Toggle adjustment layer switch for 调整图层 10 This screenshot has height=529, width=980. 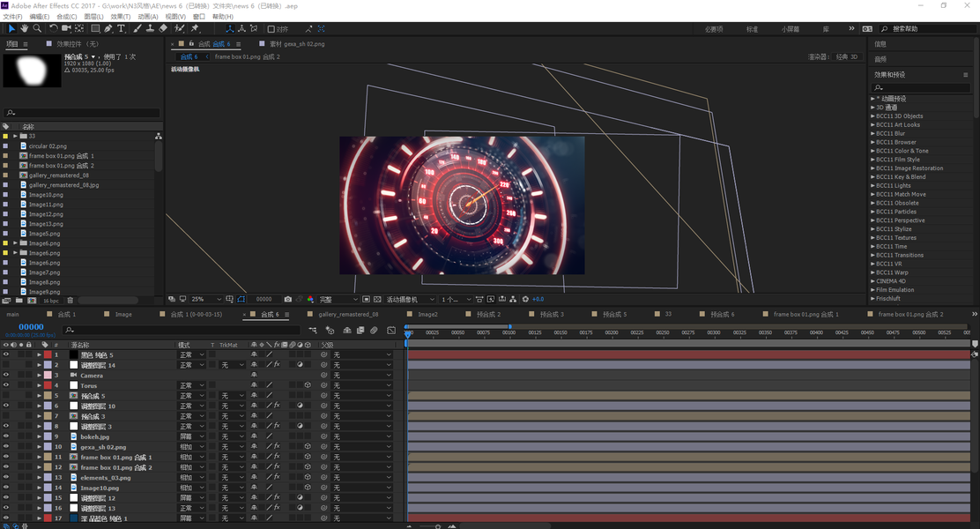click(x=300, y=406)
